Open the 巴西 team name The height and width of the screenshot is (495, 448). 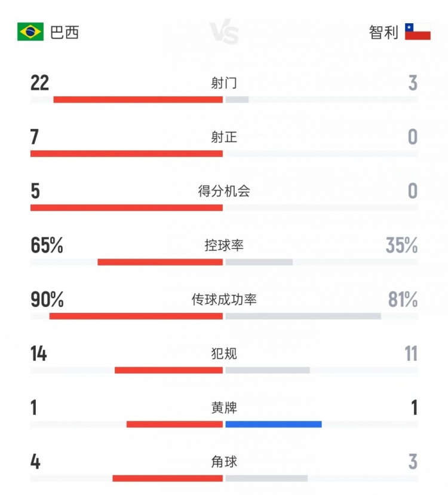click(65, 32)
